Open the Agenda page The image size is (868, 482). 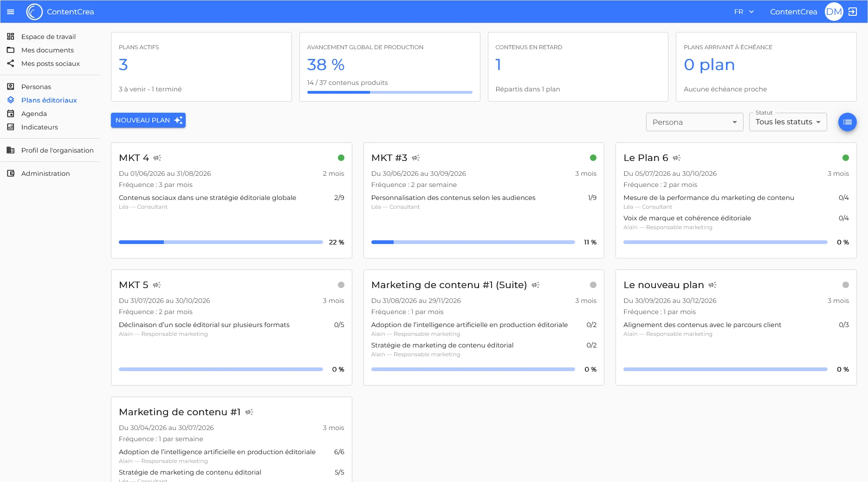34,113
